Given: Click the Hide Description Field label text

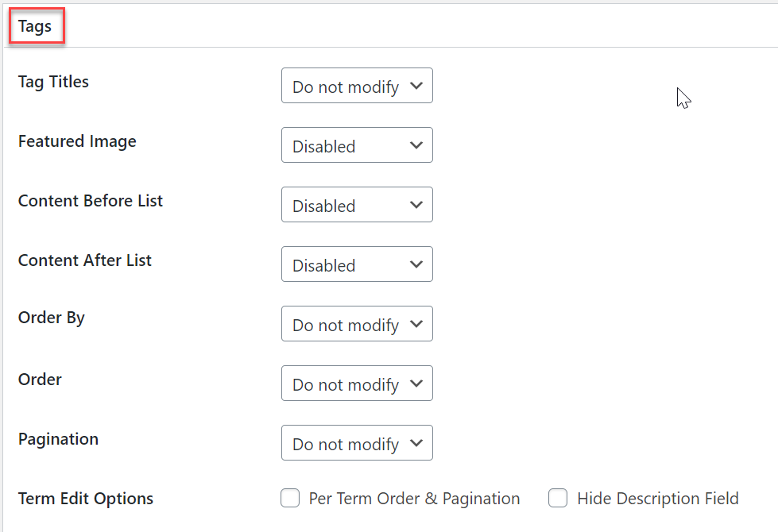Looking at the screenshot, I should (658, 499).
